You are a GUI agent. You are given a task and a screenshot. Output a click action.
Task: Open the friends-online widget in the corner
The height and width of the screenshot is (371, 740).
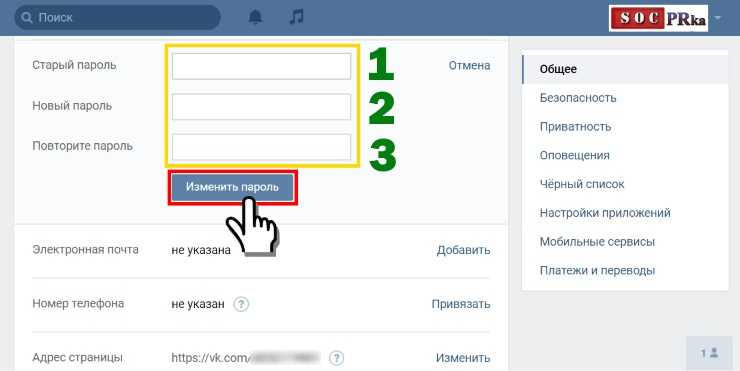pyautogui.click(x=710, y=353)
